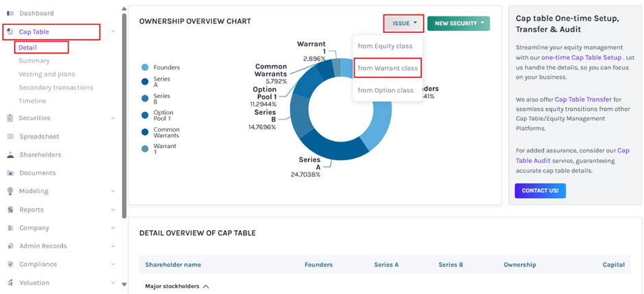The height and width of the screenshot is (294, 644).
Task: Toggle the Founders legend dot
Action: pyautogui.click(x=145, y=67)
